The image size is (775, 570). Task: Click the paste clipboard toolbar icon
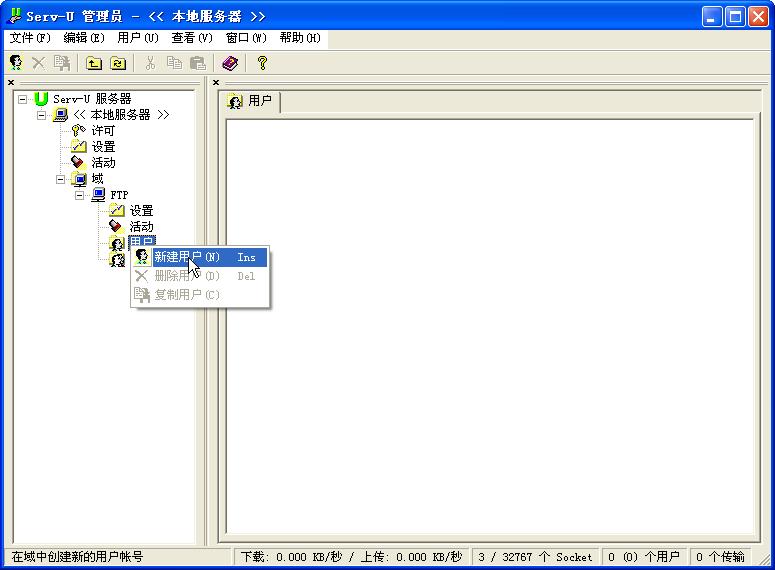coord(198,63)
